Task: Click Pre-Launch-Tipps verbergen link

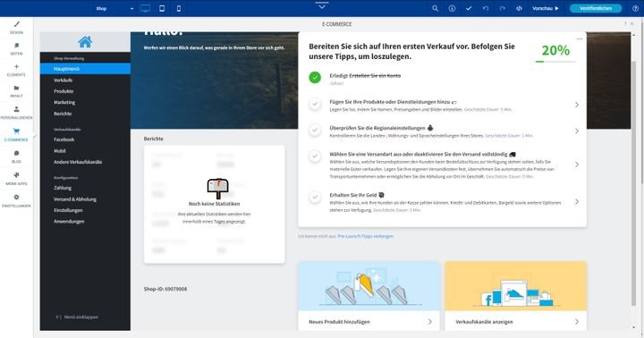Action: coord(365,236)
